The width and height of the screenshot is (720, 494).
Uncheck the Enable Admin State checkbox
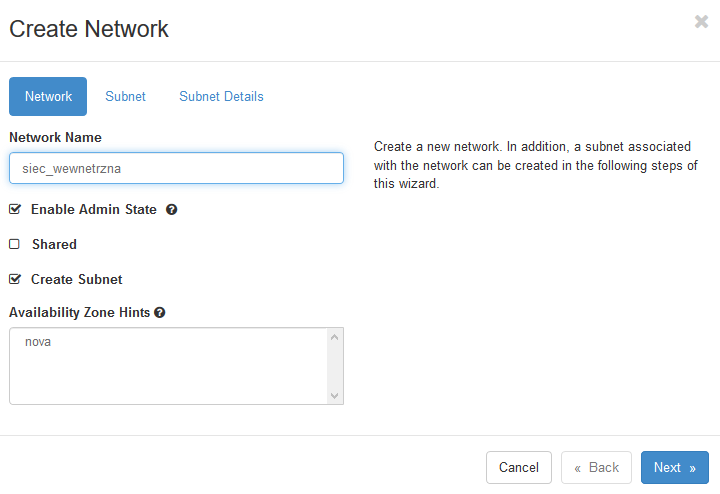point(15,209)
